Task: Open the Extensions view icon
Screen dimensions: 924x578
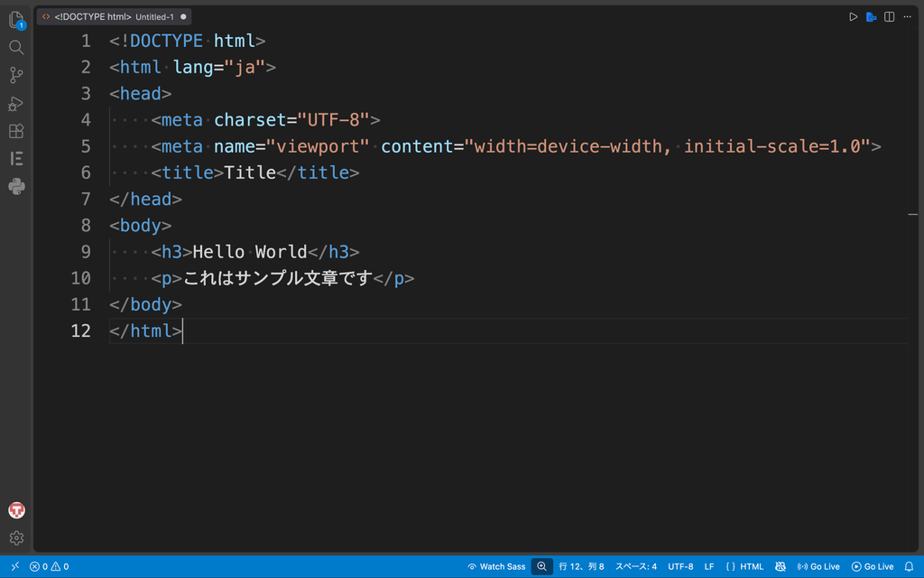Action: coord(16,131)
